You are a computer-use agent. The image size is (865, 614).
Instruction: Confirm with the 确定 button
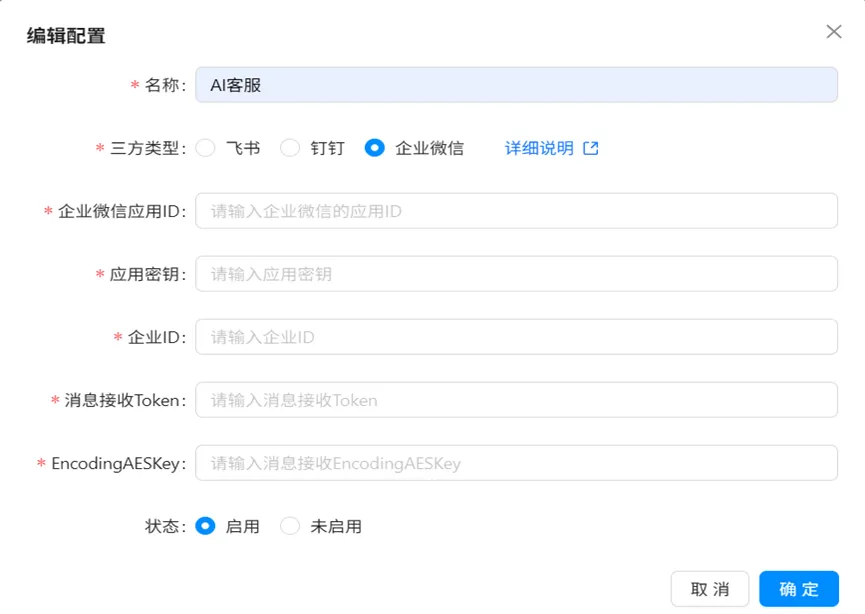tap(798, 589)
